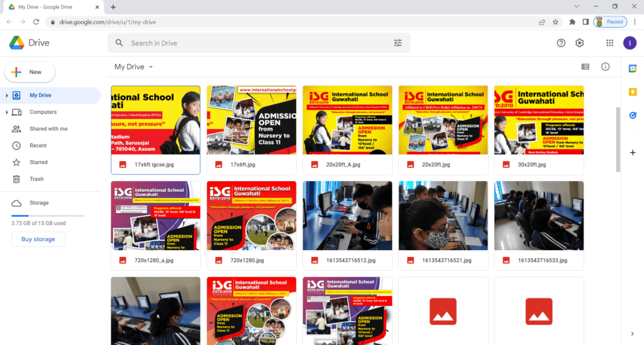Select file 1613543716512.jpg

pyautogui.click(x=347, y=226)
